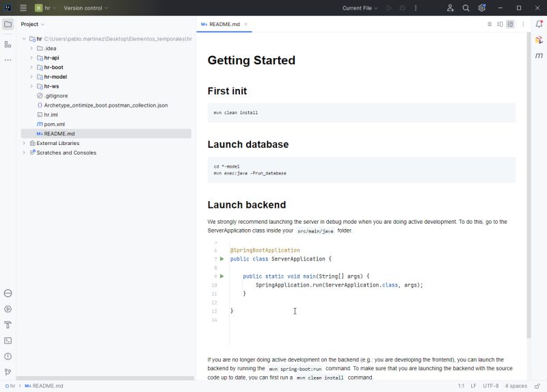The width and height of the screenshot is (547, 392).
Task: Show notifications bell panel
Action: pyautogui.click(x=539, y=24)
